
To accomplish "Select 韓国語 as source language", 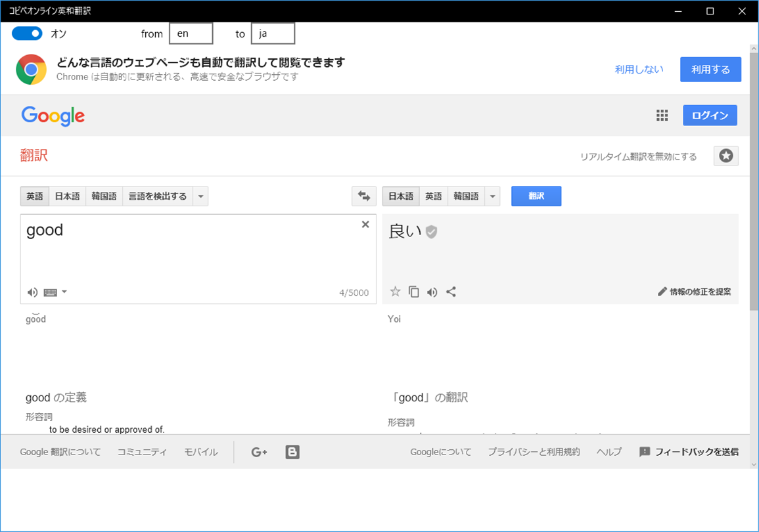I will pyautogui.click(x=104, y=196).
